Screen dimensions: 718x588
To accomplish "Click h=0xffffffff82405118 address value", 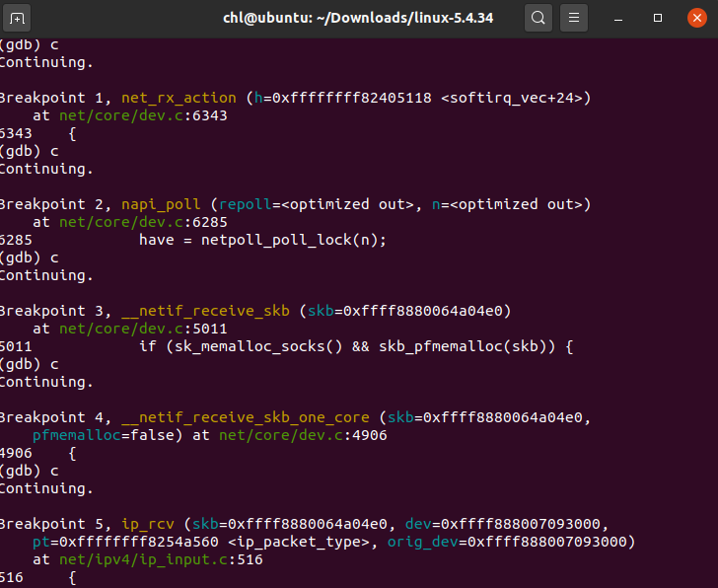I will 342,98.
